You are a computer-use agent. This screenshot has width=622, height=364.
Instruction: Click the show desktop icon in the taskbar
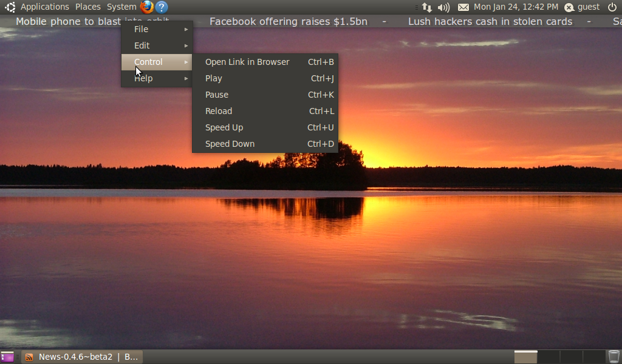(7, 357)
